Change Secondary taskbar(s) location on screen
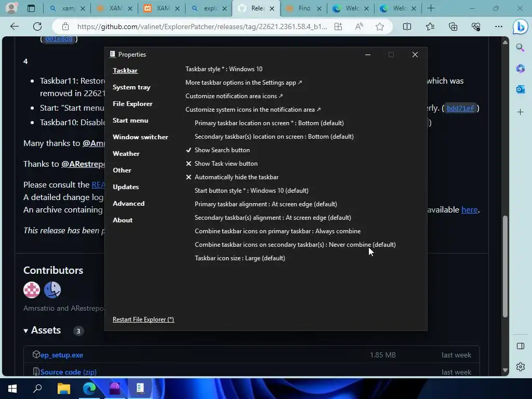Viewport: 532px width, 399px height. click(274, 137)
